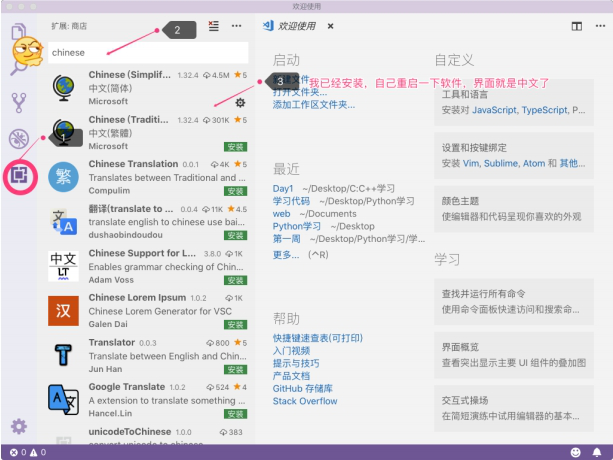Open the Extensions view icon
The height and width of the screenshot is (460, 613).
19,175
